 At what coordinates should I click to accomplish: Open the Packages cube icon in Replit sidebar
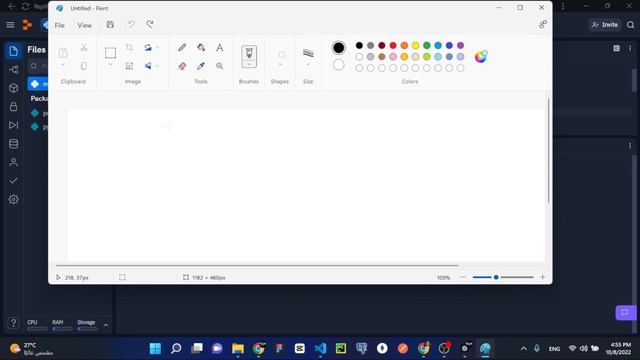[13, 88]
